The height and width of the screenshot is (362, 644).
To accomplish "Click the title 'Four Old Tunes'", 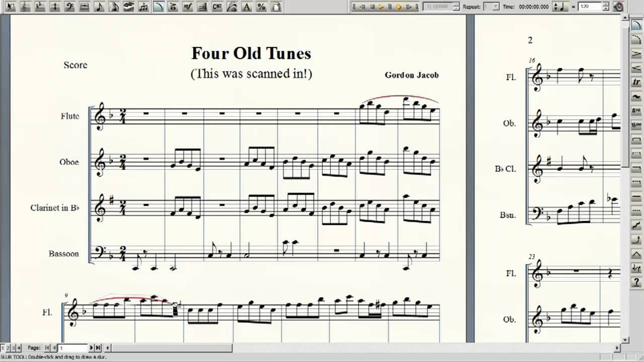I will (x=251, y=53).
